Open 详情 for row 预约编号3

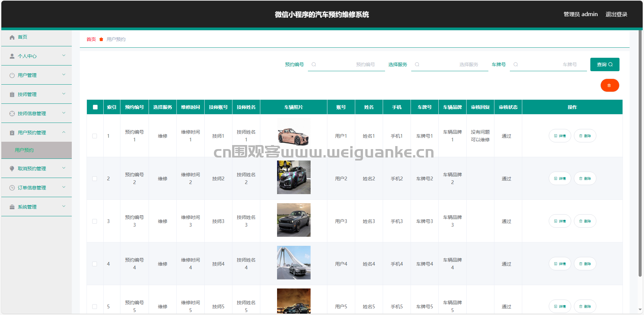tap(560, 221)
